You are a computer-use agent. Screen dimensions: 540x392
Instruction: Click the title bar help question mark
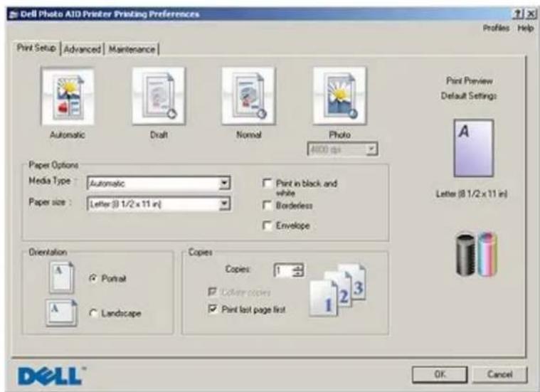click(x=518, y=14)
